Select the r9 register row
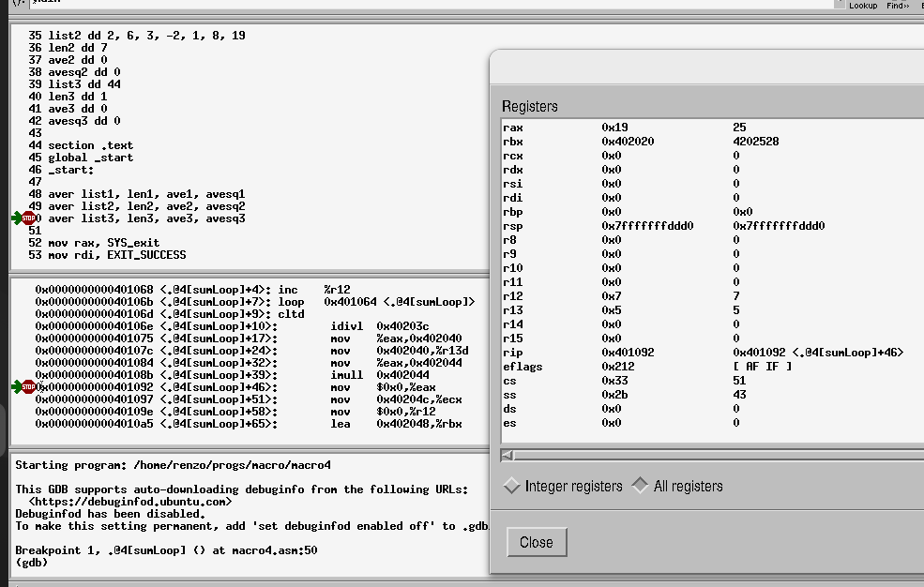Screen dimensions: 924x587 coord(713,254)
